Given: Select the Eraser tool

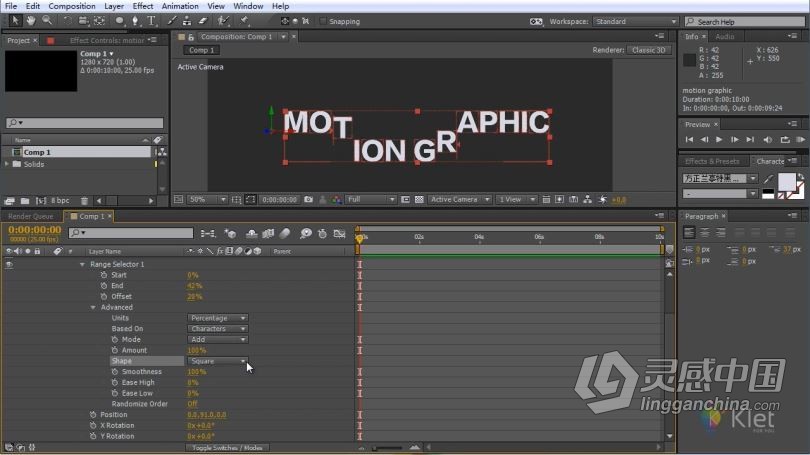Looking at the screenshot, I should pyautogui.click(x=203, y=21).
